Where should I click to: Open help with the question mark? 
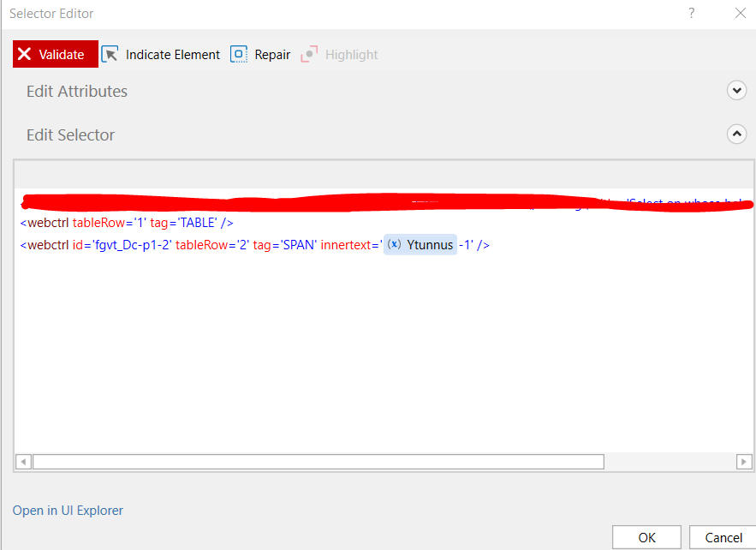coord(692,13)
